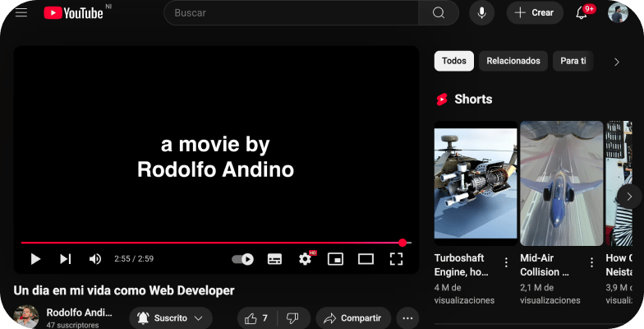
Task: Enter full screen mode
Action: pos(396,259)
